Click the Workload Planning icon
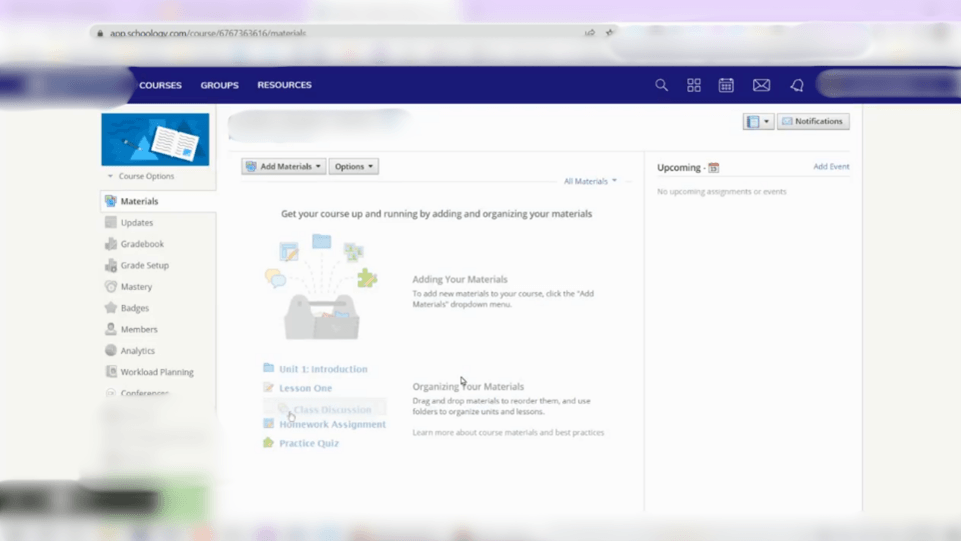961x541 pixels. tap(111, 372)
